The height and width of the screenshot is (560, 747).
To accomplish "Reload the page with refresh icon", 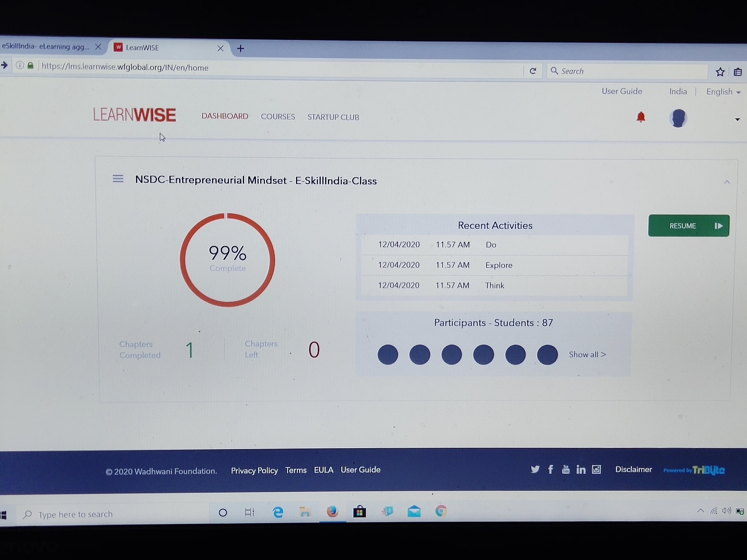I will [x=533, y=71].
